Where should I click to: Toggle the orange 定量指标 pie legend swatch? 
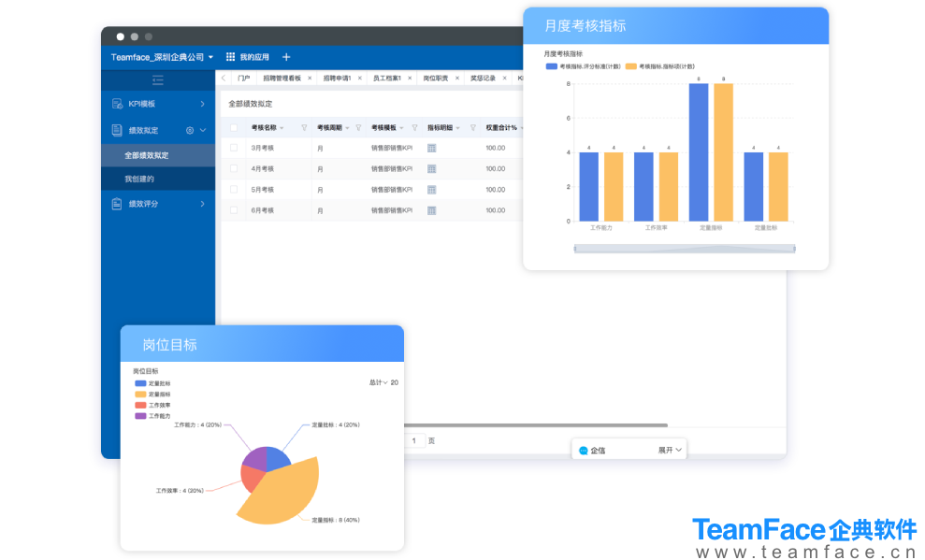coord(140,395)
